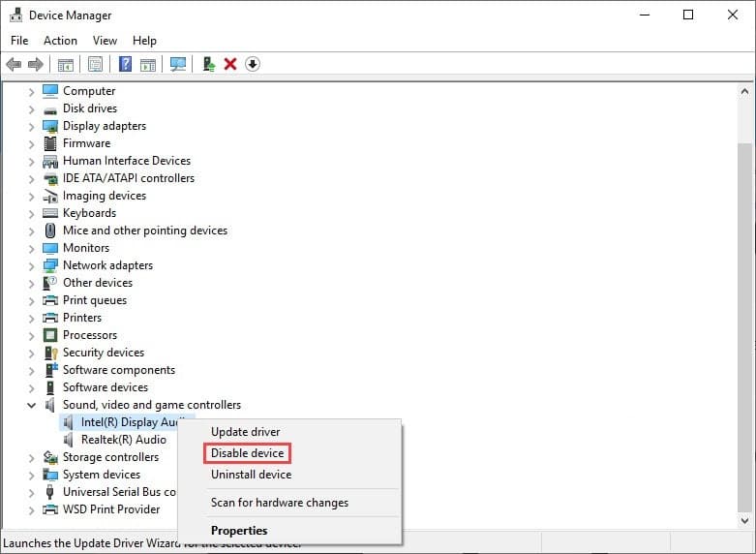This screenshot has width=756, height=554.
Task: Choose Disable device from the context menu
Action: click(x=247, y=453)
